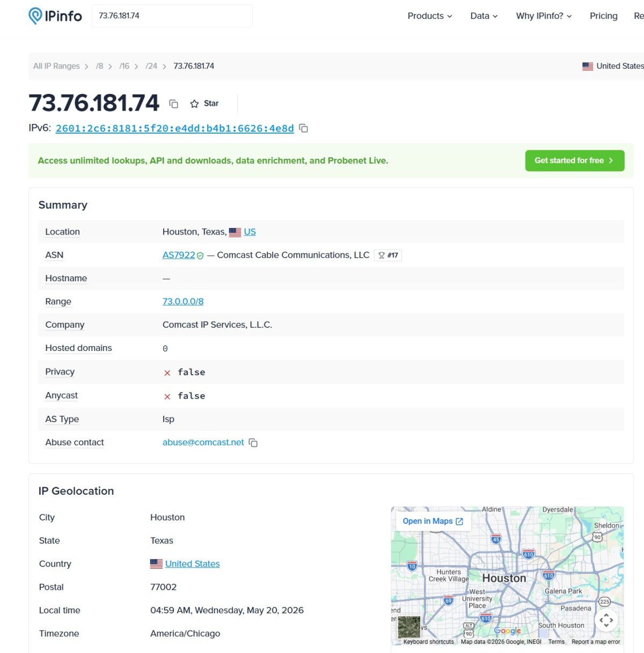The image size is (644, 653).
Task: Click the local time value 04:59 AM
Action: pyautogui.click(x=227, y=610)
